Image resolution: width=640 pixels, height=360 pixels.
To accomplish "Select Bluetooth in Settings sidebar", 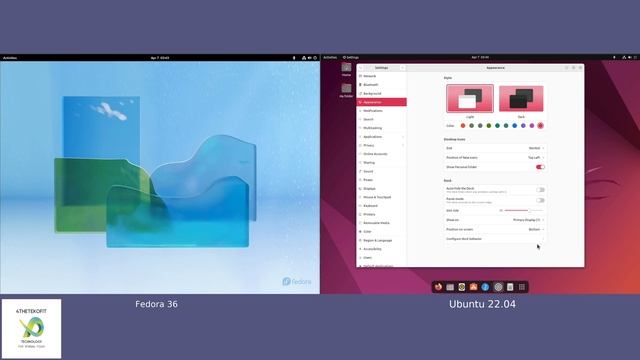I will 382,85.
